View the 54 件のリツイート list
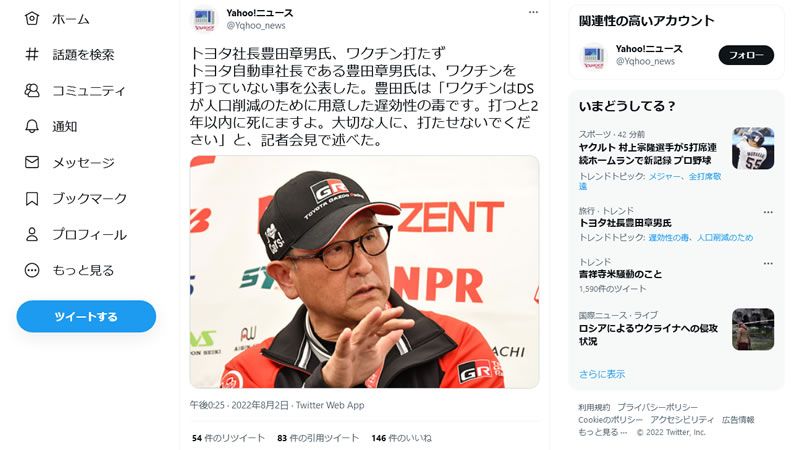This screenshot has width=800, height=450. pyautogui.click(x=228, y=438)
